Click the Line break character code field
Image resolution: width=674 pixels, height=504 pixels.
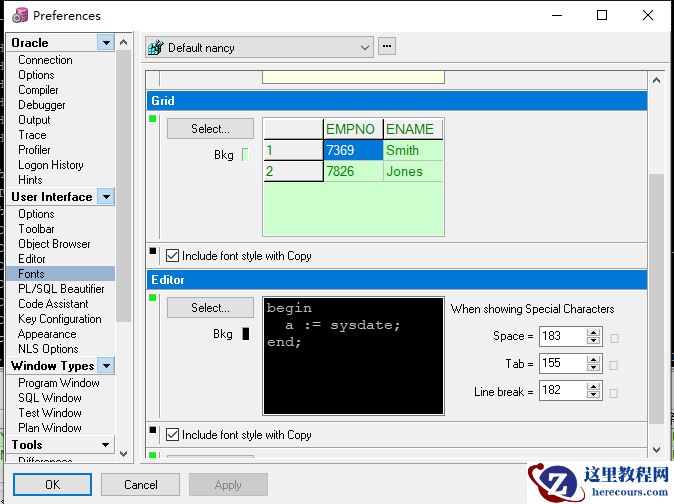[563, 391]
